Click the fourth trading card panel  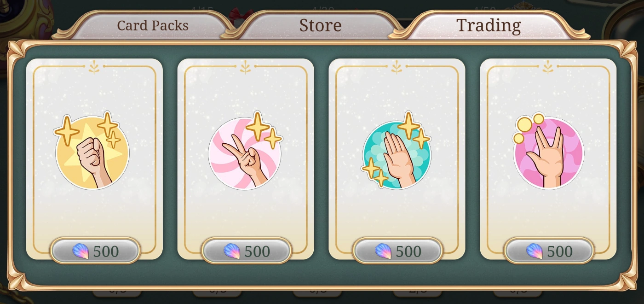pyautogui.click(x=548, y=159)
